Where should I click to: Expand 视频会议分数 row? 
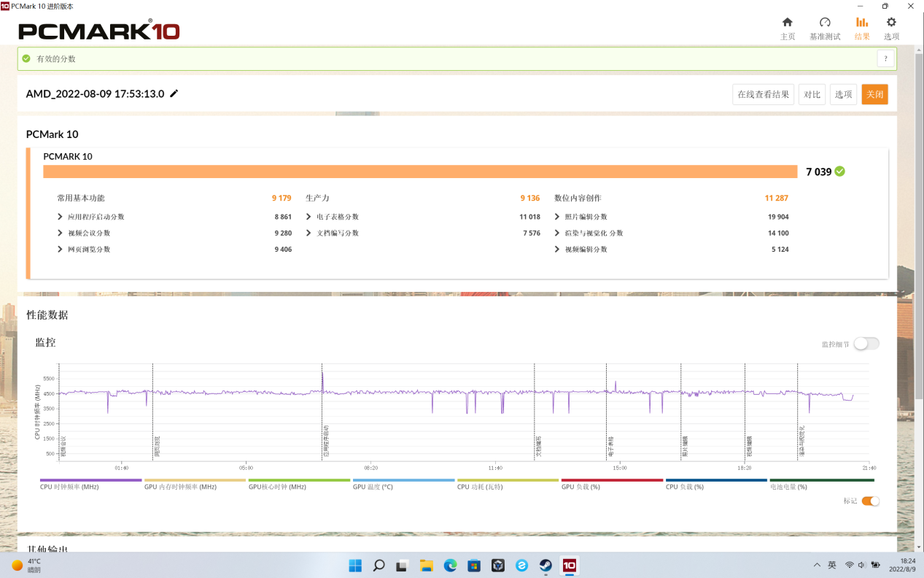point(60,234)
